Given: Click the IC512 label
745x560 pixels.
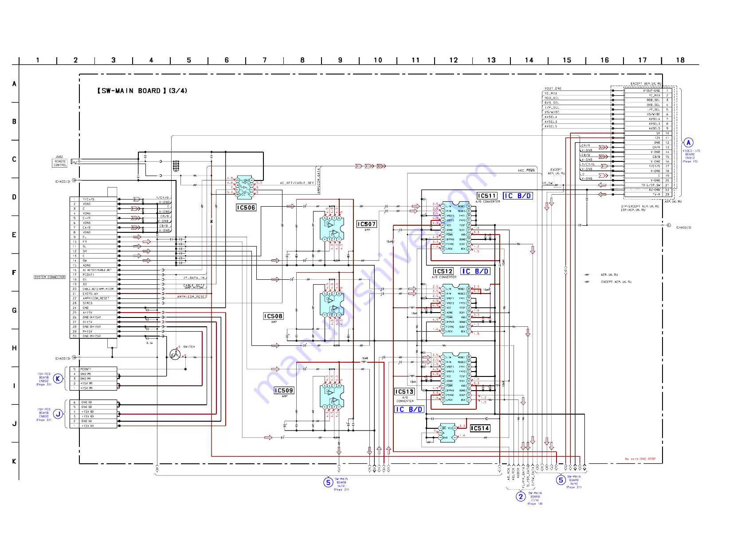Looking at the screenshot, I should click(x=443, y=271).
